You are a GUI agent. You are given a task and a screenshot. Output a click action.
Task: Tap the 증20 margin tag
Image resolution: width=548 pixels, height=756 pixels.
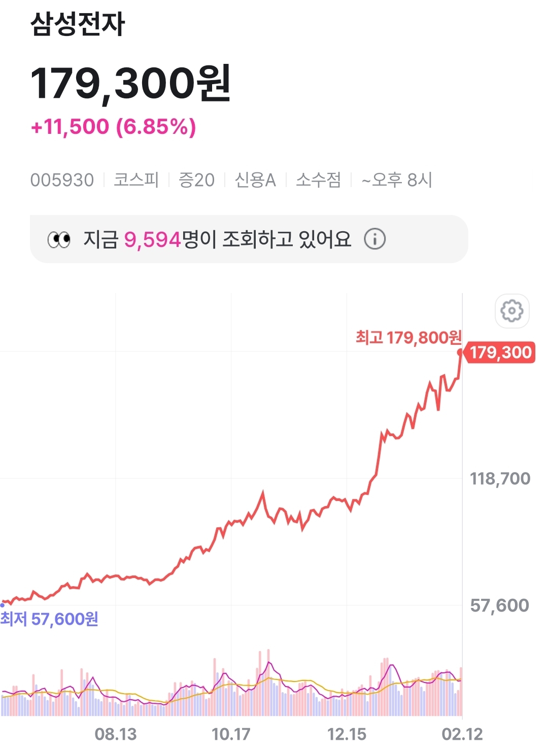click(196, 180)
